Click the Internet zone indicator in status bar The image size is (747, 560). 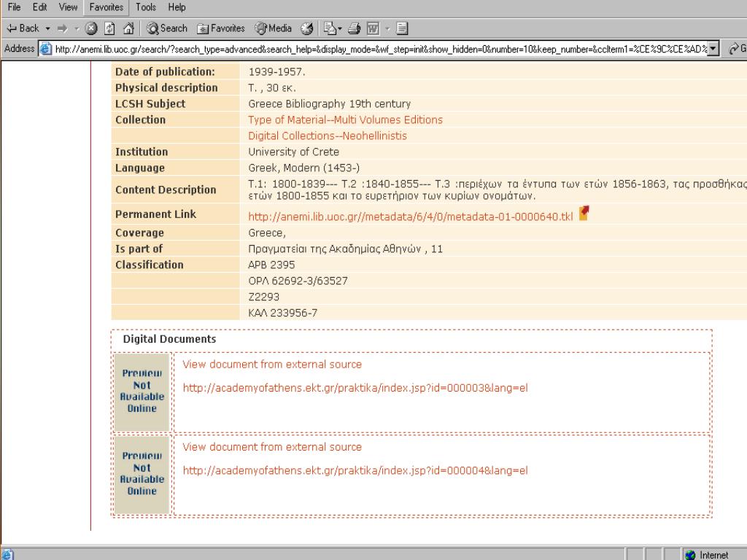(707, 555)
